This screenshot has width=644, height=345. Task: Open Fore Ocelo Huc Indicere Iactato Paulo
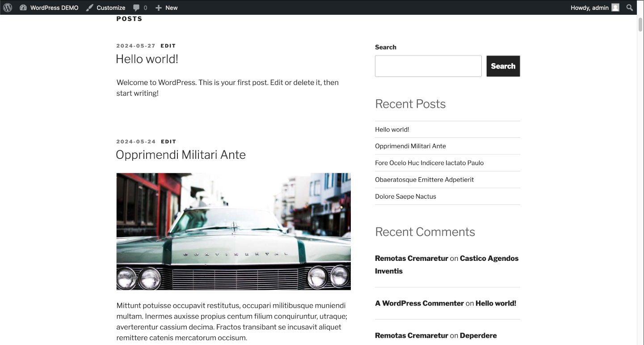(x=429, y=163)
